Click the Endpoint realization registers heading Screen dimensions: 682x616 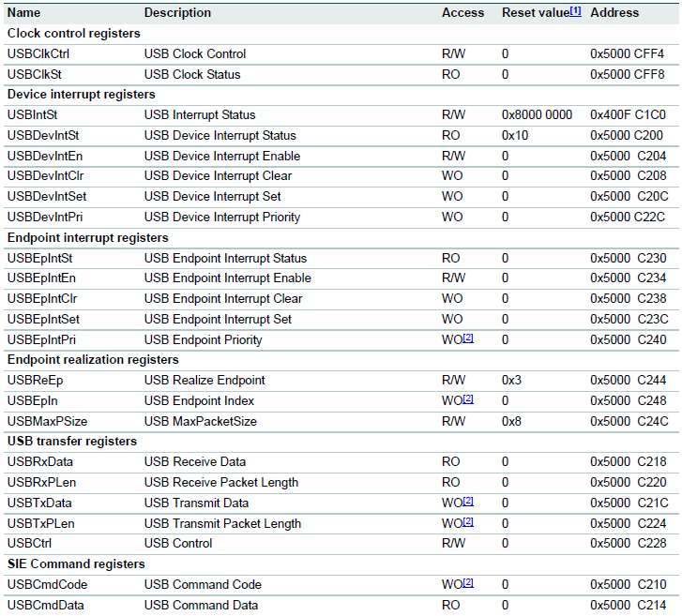pyautogui.click(x=93, y=360)
